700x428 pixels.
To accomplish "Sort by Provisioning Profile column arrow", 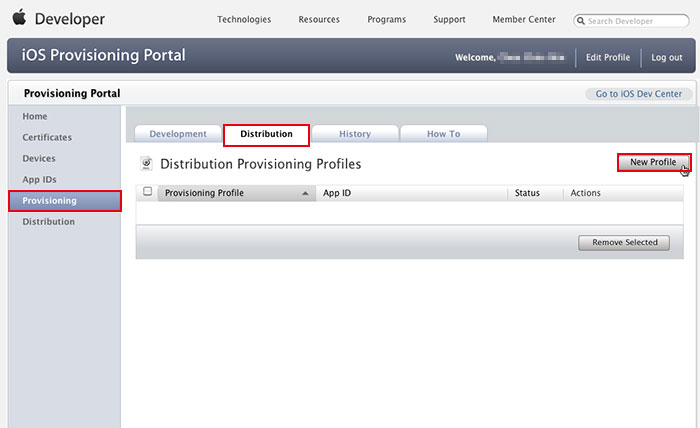I will [305, 193].
